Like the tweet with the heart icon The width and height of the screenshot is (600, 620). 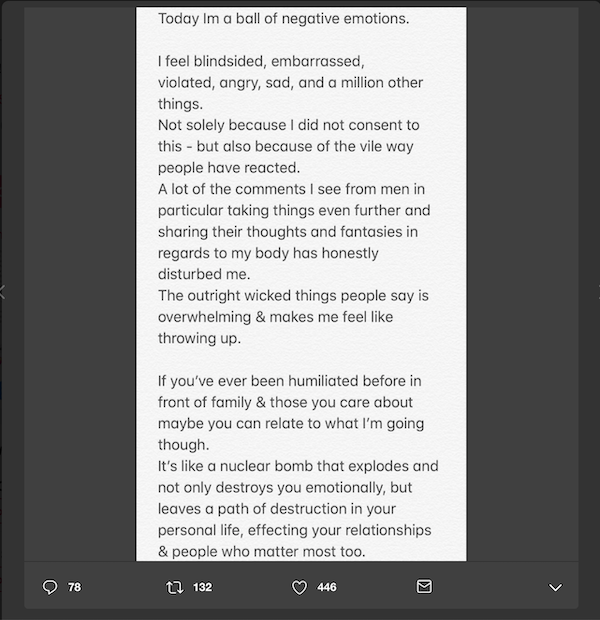[299, 587]
